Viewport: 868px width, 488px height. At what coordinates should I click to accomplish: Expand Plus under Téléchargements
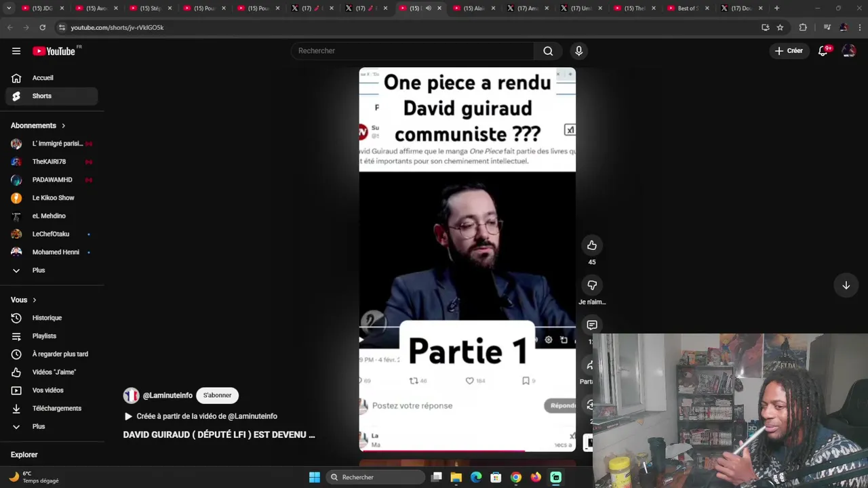click(x=39, y=426)
